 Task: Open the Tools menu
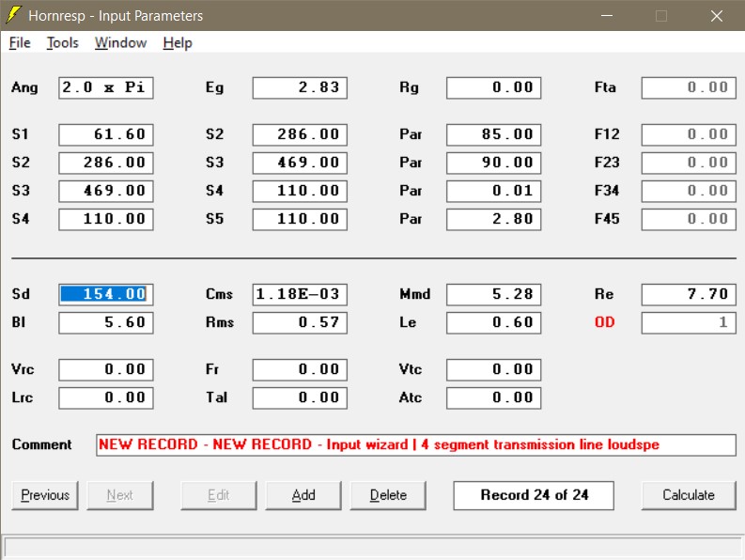(62, 43)
